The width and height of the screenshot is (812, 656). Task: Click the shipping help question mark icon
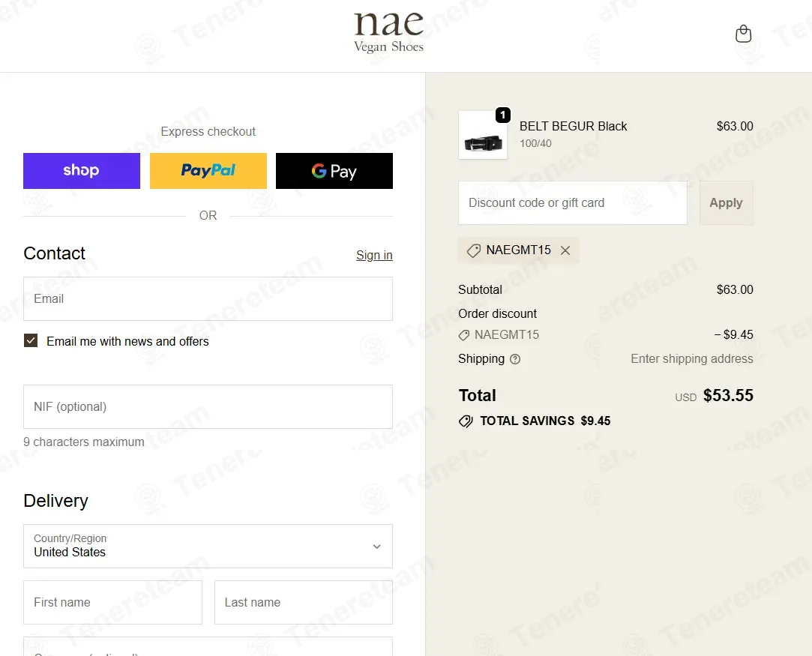(515, 359)
